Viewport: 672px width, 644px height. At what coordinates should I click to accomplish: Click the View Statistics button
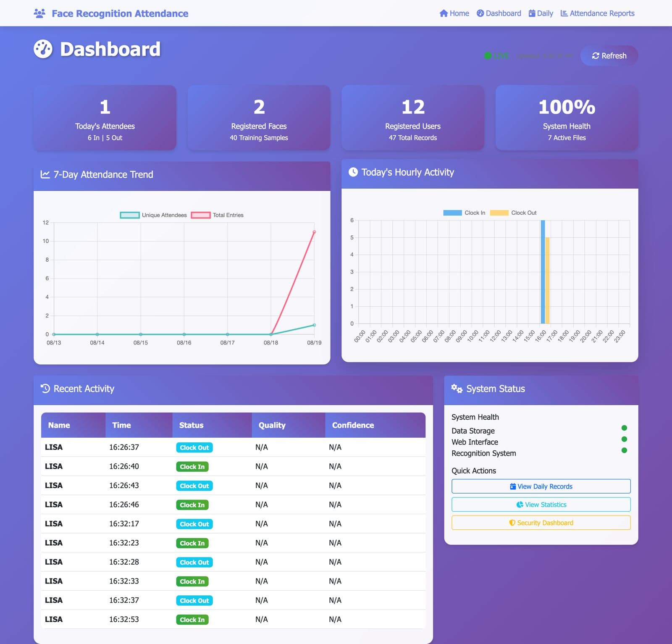pyautogui.click(x=541, y=505)
